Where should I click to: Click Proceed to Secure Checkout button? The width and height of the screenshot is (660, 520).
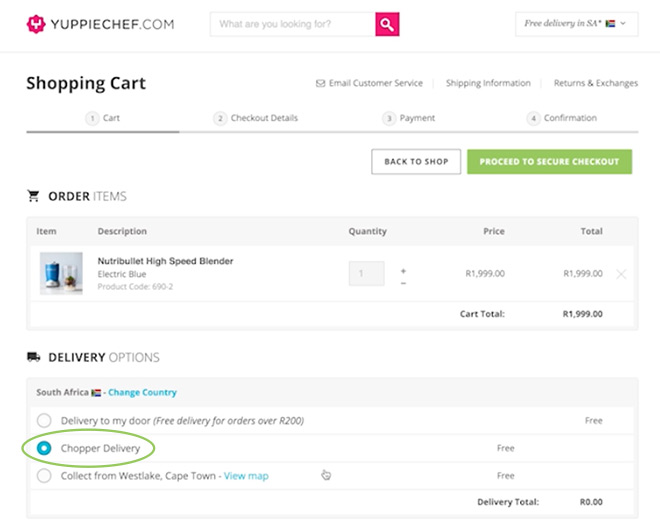[x=549, y=162]
